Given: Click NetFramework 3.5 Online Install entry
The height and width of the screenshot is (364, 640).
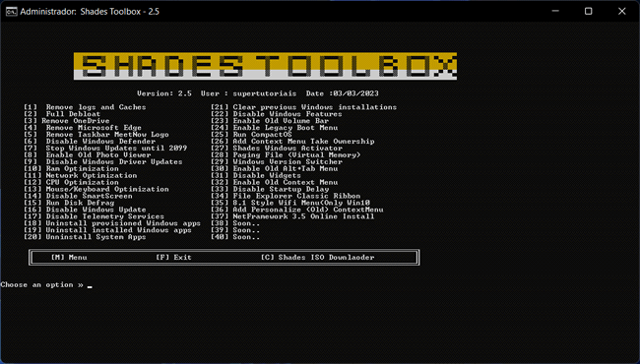Looking at the screenshot, I should pyautogui.click(x=292, y=216).
